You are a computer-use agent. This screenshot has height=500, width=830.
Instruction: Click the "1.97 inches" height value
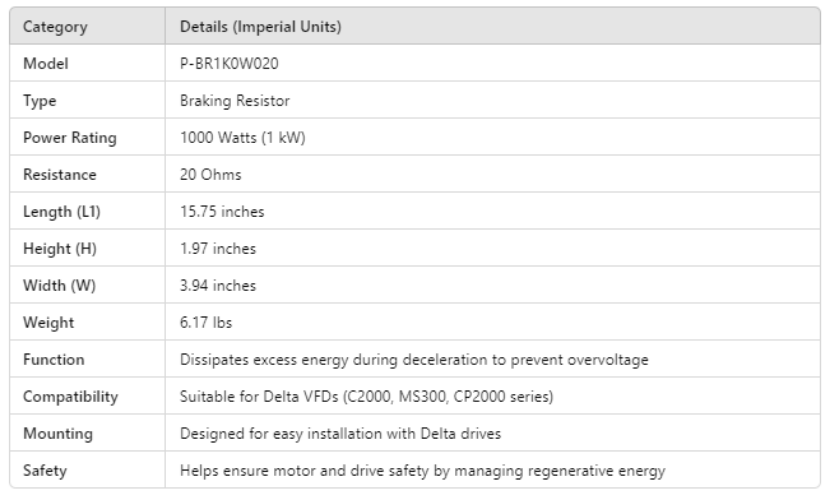click(x=217, y=248)
